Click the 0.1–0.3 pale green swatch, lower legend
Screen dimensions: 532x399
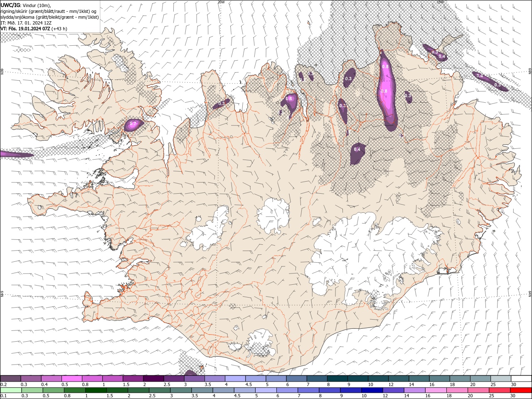click(x=11, y=390)
